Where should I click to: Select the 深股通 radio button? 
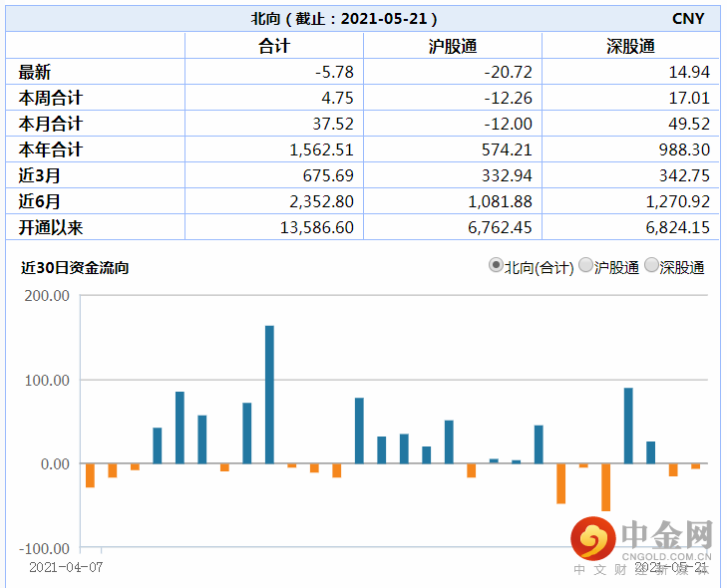point(651,265)
